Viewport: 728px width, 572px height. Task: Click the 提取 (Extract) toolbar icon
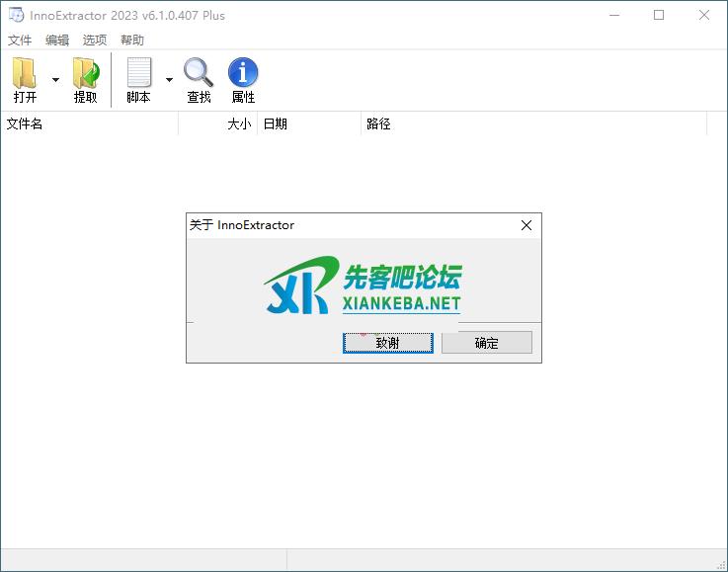point(86,73)
